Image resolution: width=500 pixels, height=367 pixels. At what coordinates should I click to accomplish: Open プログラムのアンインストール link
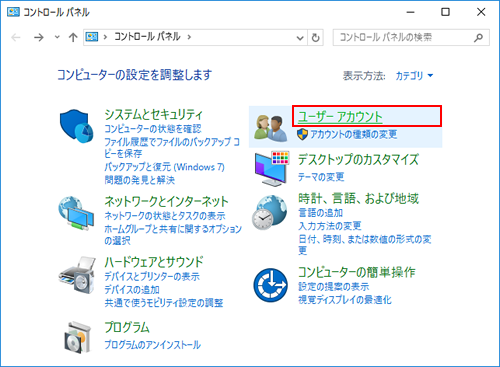click(x=153, y=344)
